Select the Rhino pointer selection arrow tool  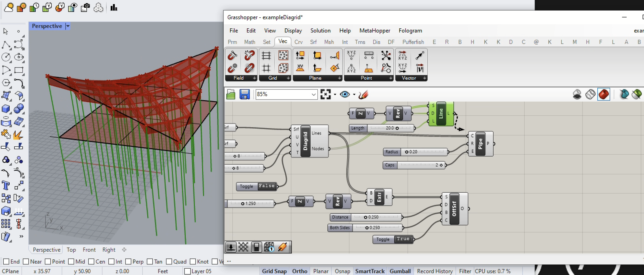pos(5,31)
